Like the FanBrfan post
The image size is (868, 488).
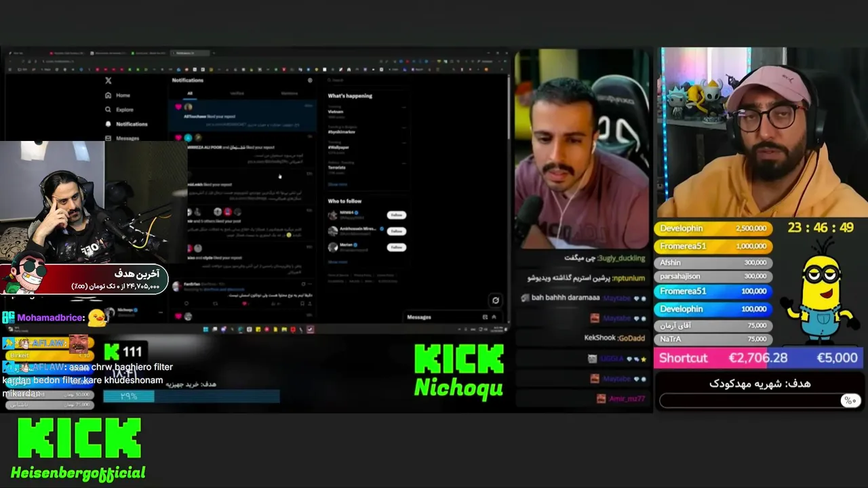(x=245, y=304)
